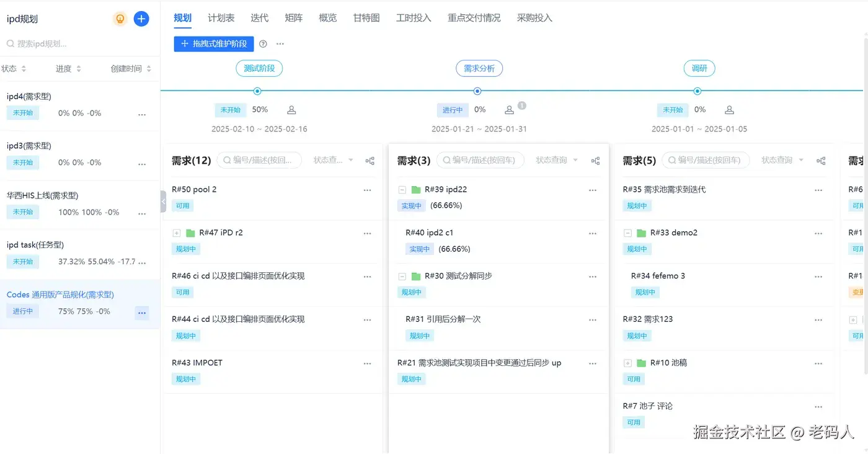Open more menu for R#31 引用后分解一次
This screenshot has width=868, height=454.
point(593,320)
